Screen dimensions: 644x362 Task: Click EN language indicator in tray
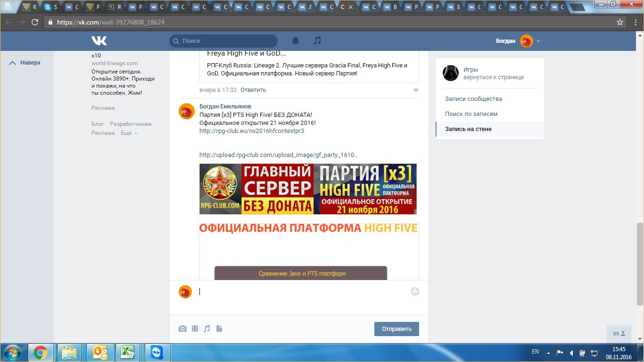(x=535, y=352)
